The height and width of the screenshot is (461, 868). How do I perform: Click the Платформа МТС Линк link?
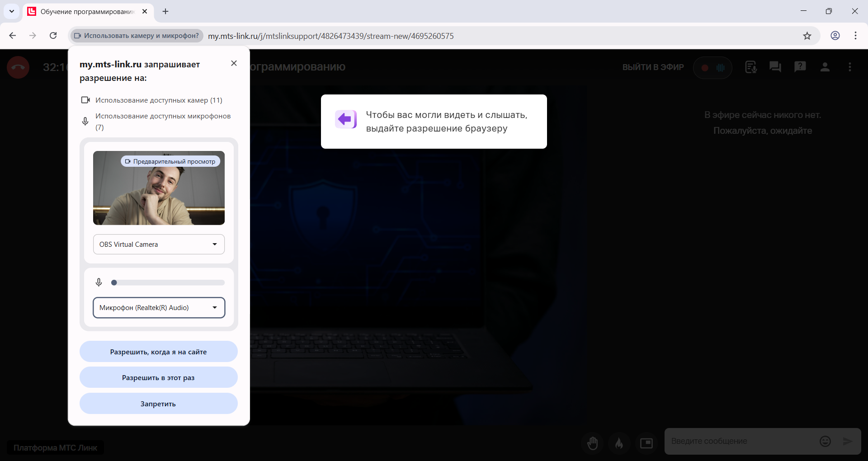pyautogui.click(x=55, y=448)
